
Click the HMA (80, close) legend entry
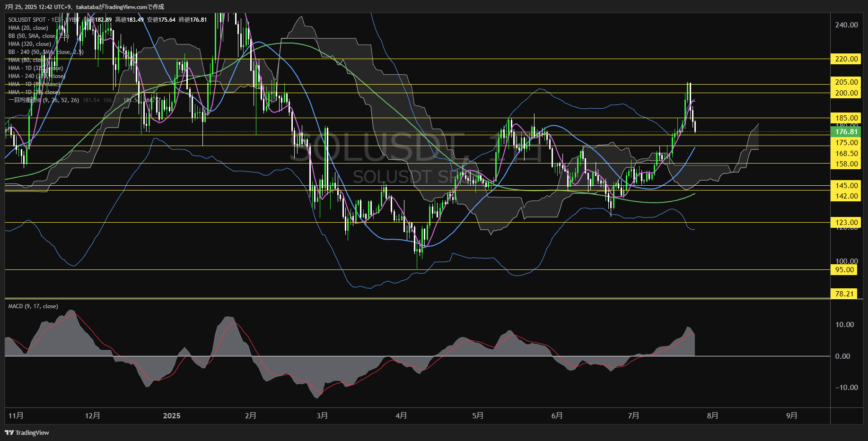click(28, 60)
